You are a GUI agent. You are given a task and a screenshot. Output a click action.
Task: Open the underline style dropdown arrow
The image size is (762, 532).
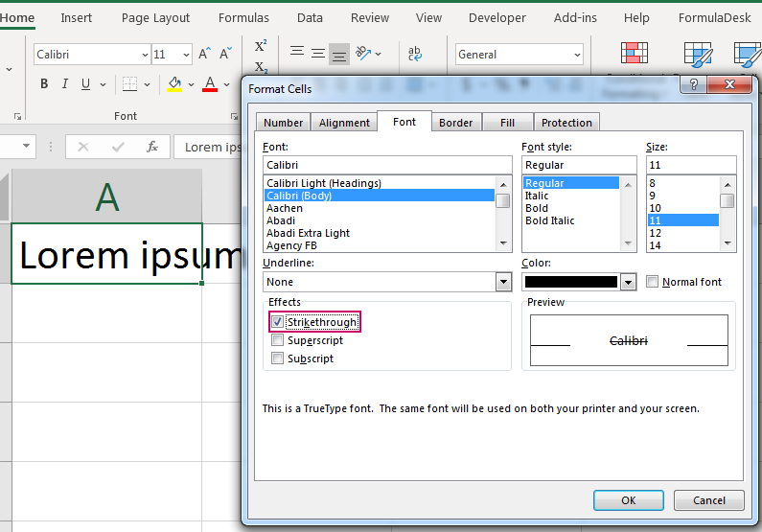(103, 84)
